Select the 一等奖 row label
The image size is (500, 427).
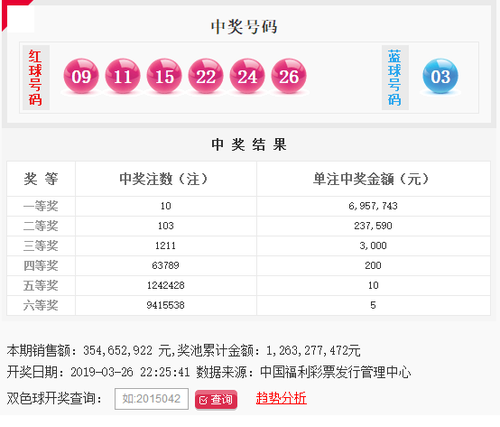pos(41,206)
